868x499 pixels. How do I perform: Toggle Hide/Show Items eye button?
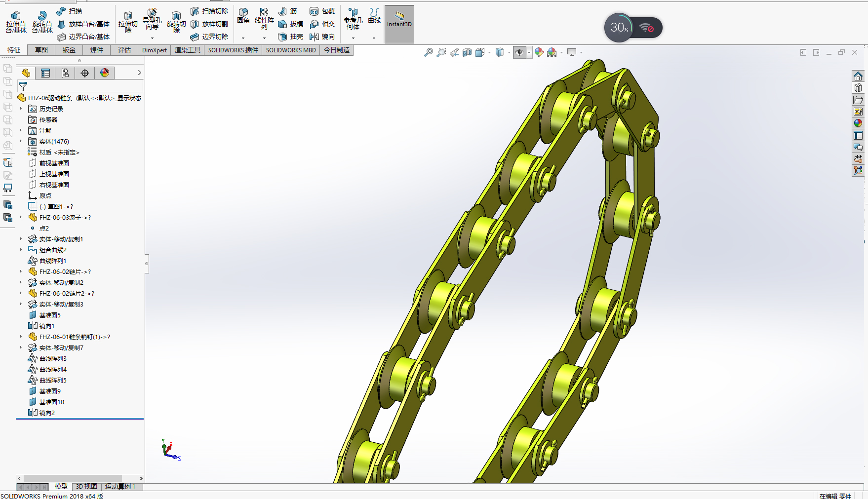pos(519,52)
